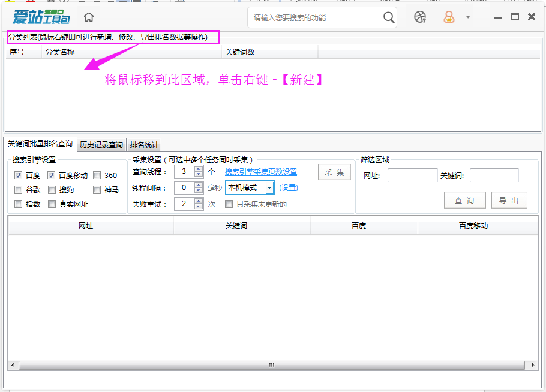546x392 pixels.
Task: Check the 只采集未更新的 option
Action: (x=229, y=204)
